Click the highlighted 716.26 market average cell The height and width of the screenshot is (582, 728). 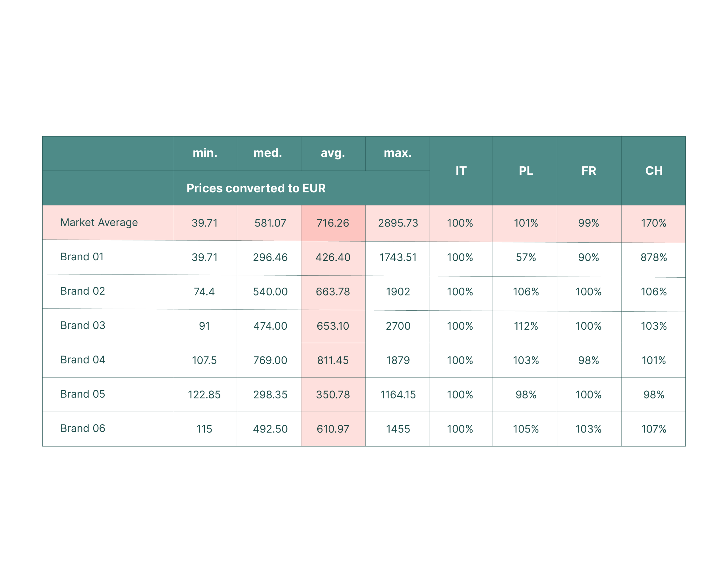point(333,223)
